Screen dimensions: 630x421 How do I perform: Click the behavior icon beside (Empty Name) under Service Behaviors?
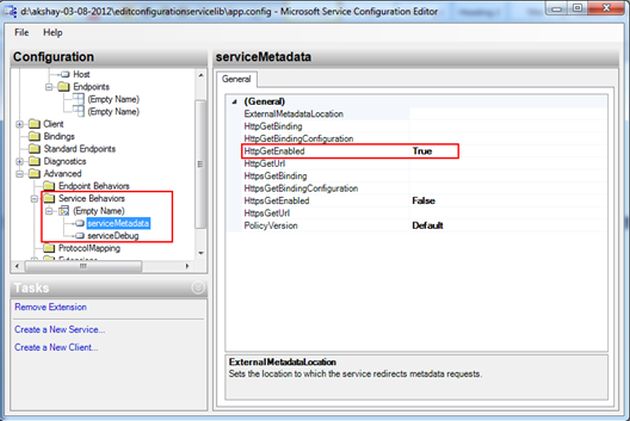point(63,211)
